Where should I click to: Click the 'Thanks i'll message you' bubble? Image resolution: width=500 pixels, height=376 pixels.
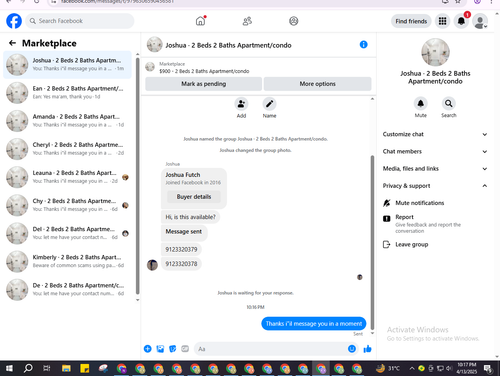pos(314,323)
